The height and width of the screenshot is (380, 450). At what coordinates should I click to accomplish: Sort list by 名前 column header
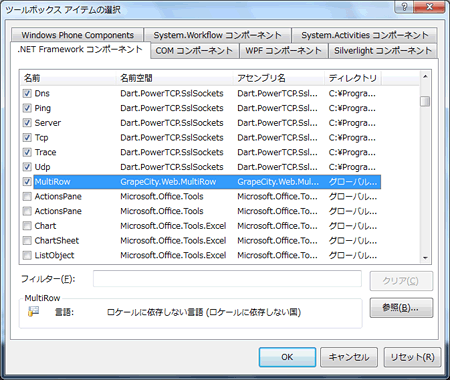tap(68, 78)
